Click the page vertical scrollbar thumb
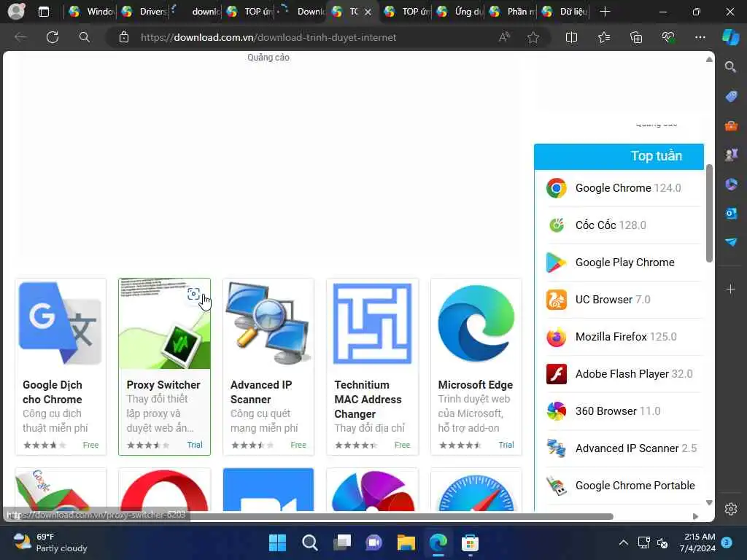This screenshot has height=560, width=747. coord(709,213)
